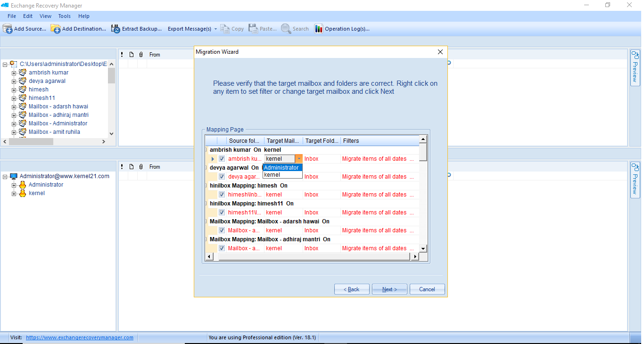Click the upper Preview panel icon
The image size is (644, 344).
pyautogui.click(x=635, y=55)
